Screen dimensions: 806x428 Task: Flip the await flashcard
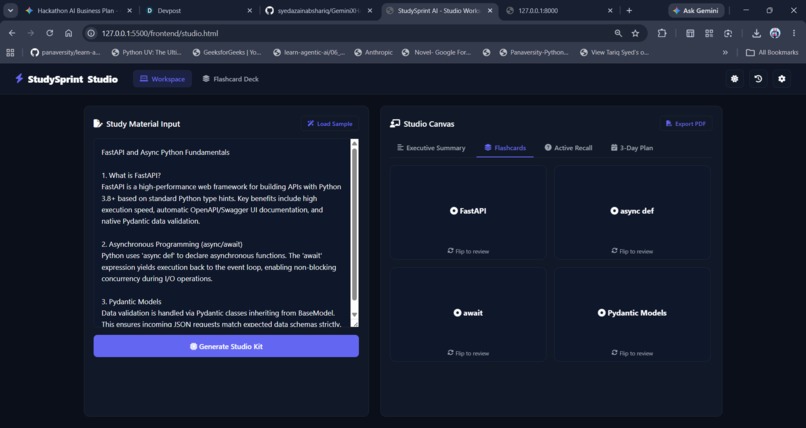[x=468, y=314]
